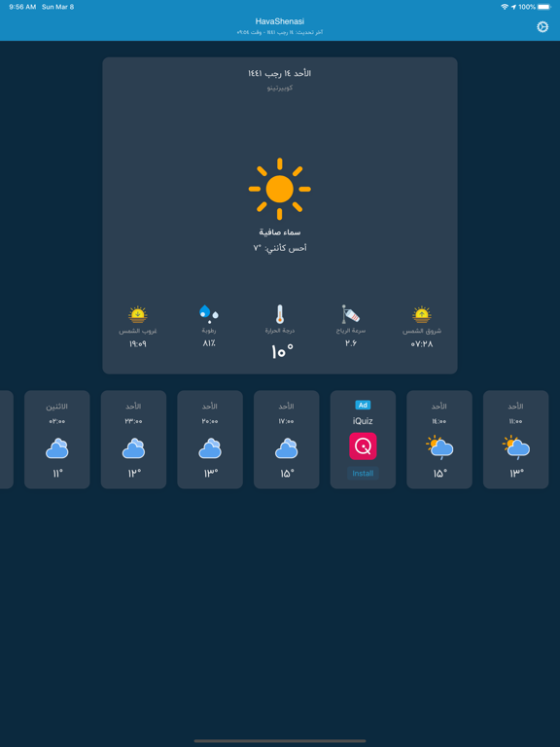Image resolution: width=560 pixels, height=747 pixels.
Task: Tap the date header الأحد ١٤ رجب ١٤٤١
Action: pos(280,73)
